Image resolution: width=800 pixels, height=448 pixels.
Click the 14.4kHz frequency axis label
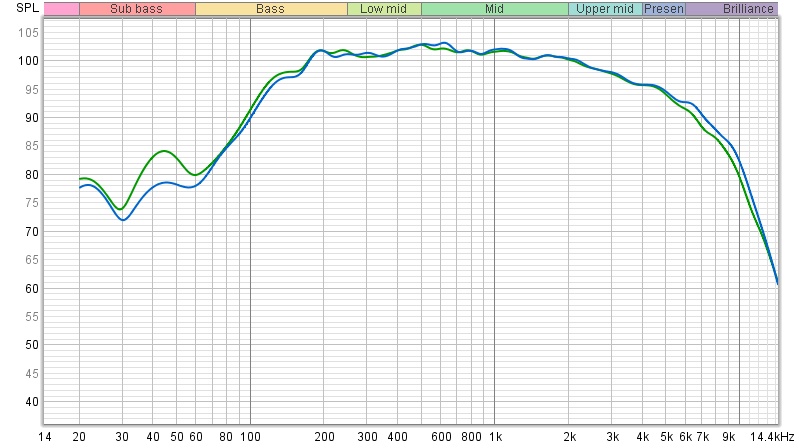pyautogui.click(x=772, y=437)
